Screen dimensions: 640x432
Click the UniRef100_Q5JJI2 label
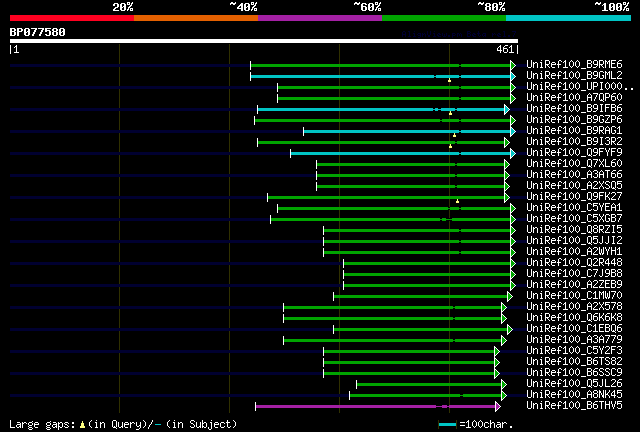(574, 241)
